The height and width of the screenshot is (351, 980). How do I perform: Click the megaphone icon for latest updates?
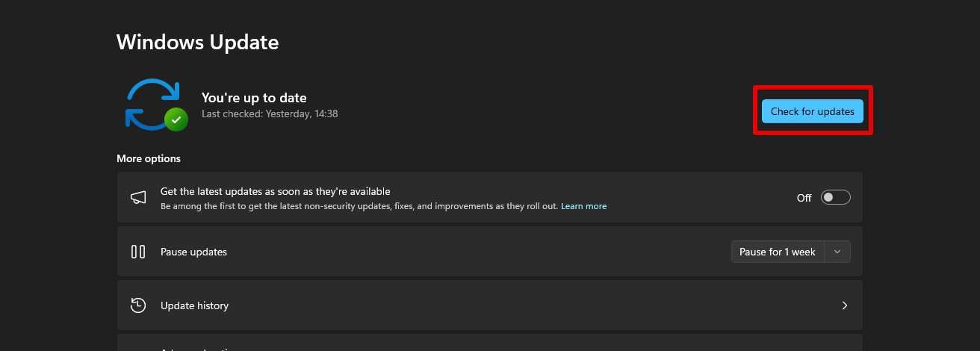[138, 197]
